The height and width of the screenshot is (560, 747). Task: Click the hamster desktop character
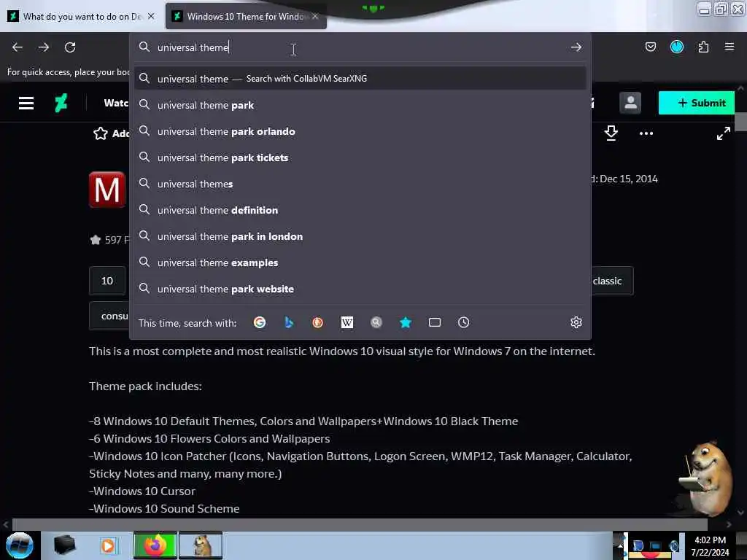click(705, 478)
